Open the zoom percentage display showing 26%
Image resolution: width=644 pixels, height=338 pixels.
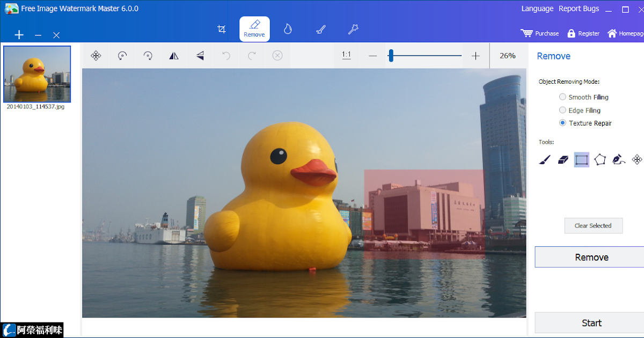pos(507,55)
